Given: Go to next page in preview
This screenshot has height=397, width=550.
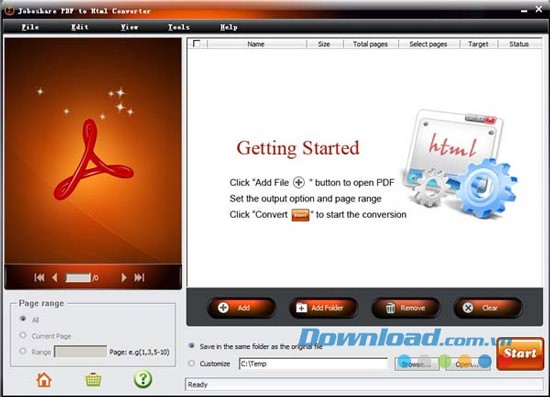Looking at the screenshot, I should tap(123, 278).
